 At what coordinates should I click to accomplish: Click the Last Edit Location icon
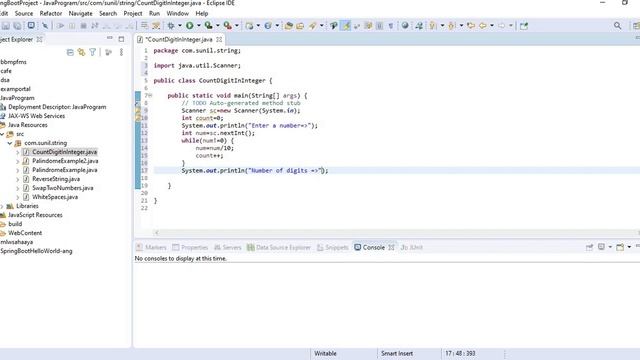click(x=471, y=26)
